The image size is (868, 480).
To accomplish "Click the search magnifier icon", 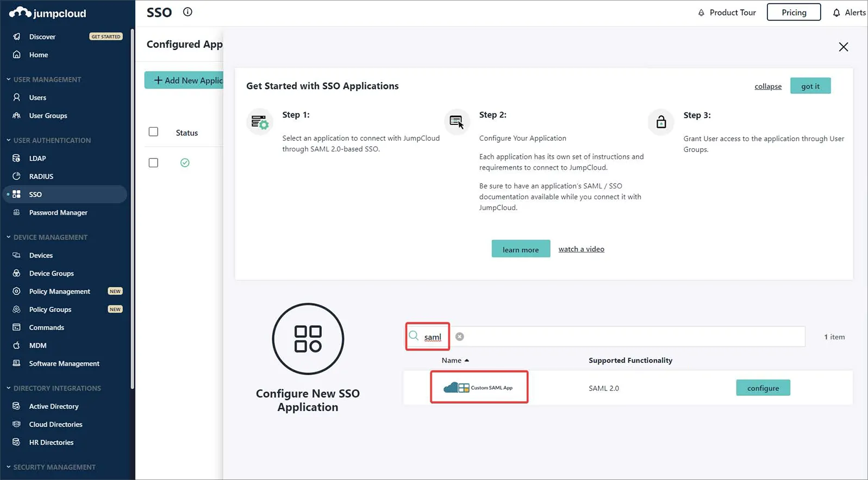I will click(x=414, y=336).
